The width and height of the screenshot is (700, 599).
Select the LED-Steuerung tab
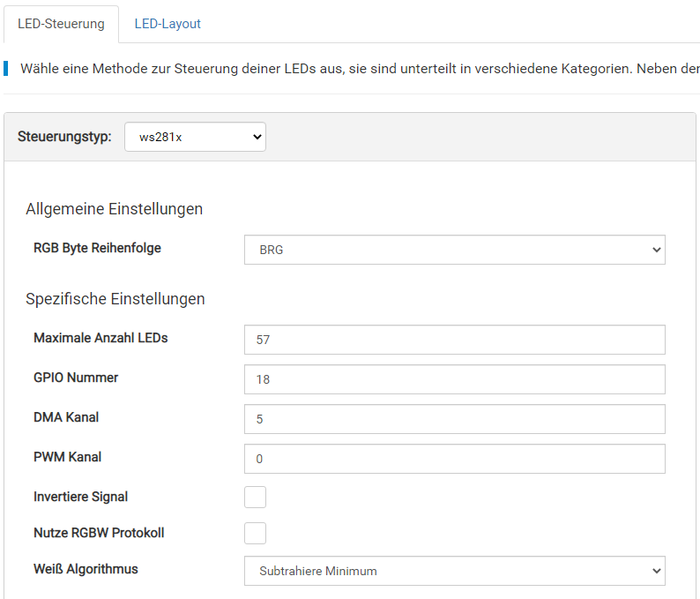pos(61,24)
